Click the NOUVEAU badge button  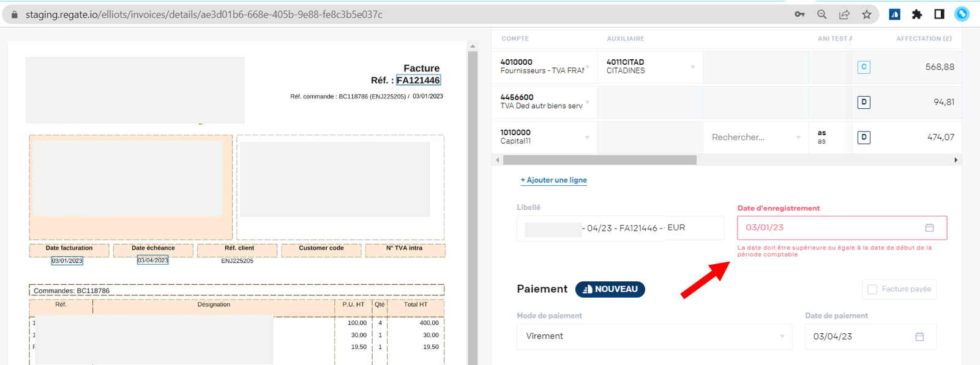tap(610, 289)
